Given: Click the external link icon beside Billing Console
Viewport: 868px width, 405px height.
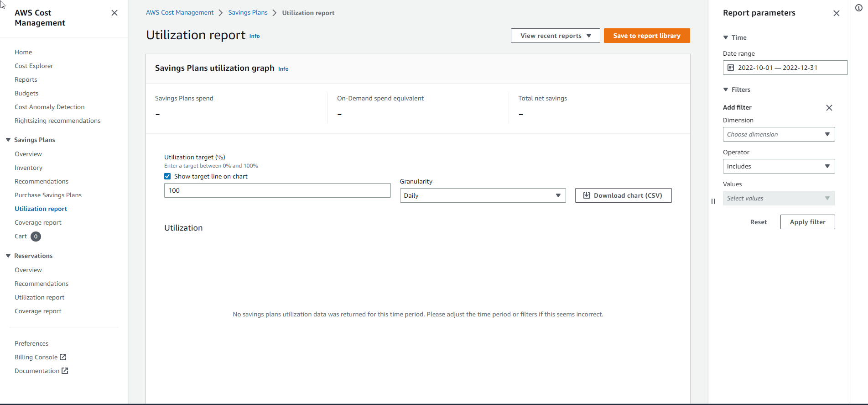Looking at the screenshot, I should point(63,357).
